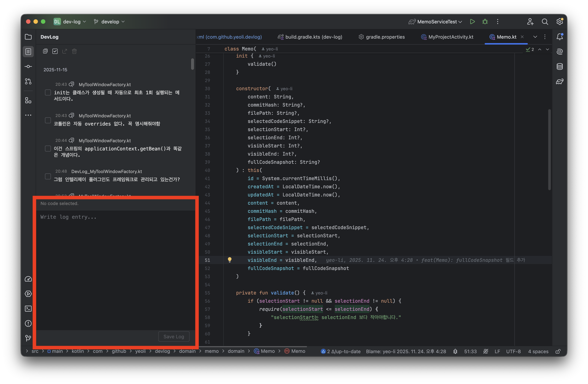Open the Database tool window
Screen dimensions: 588x384
pos(560,66)
